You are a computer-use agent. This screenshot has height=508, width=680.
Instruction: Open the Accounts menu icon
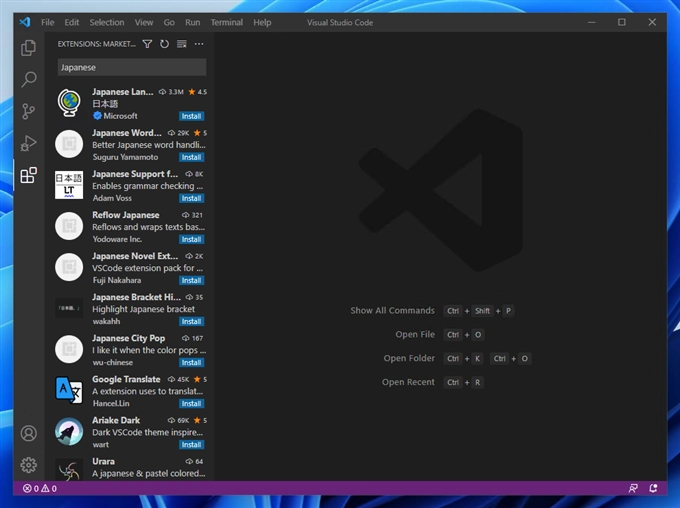(x=29, y=433)
